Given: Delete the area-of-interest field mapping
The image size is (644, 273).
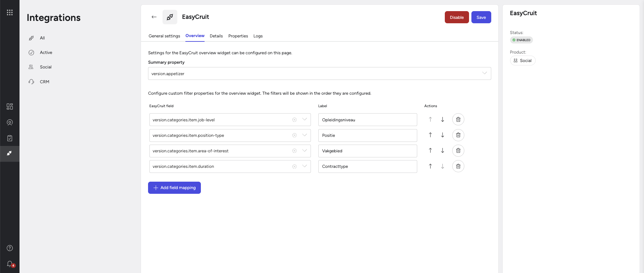Looking at the screenshot, I should [x=458, y=150].
